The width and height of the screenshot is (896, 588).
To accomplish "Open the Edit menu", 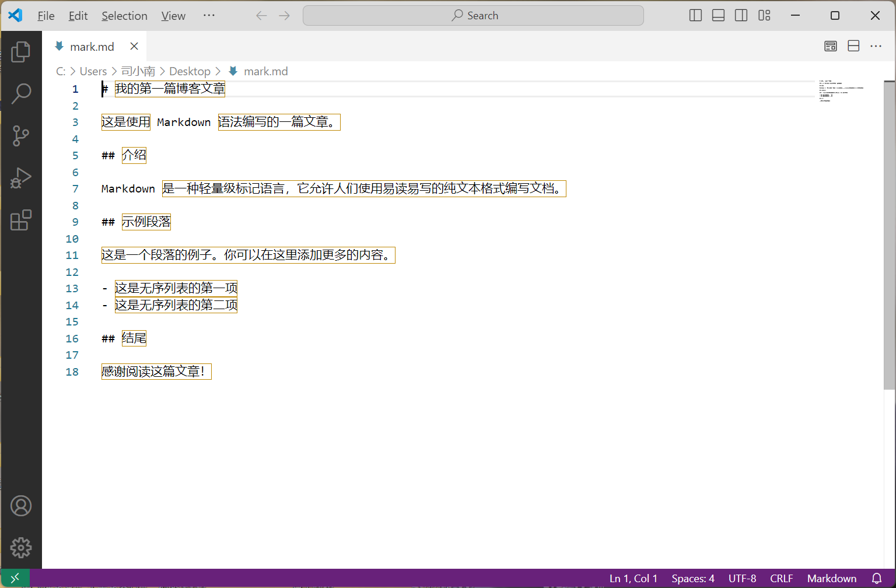I will [x=78, y=16].
